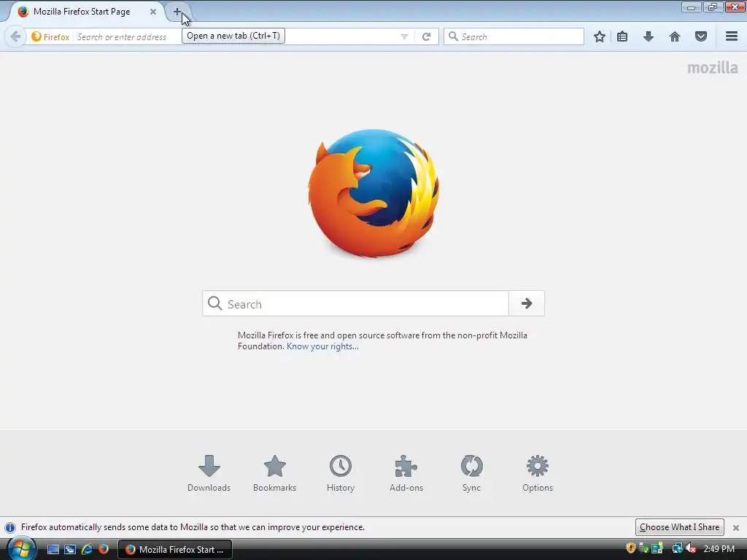Screen dimensions: 747x560
Task: Select the Mozilla Firefox Start Page tab
Action: tap(85, 12)
